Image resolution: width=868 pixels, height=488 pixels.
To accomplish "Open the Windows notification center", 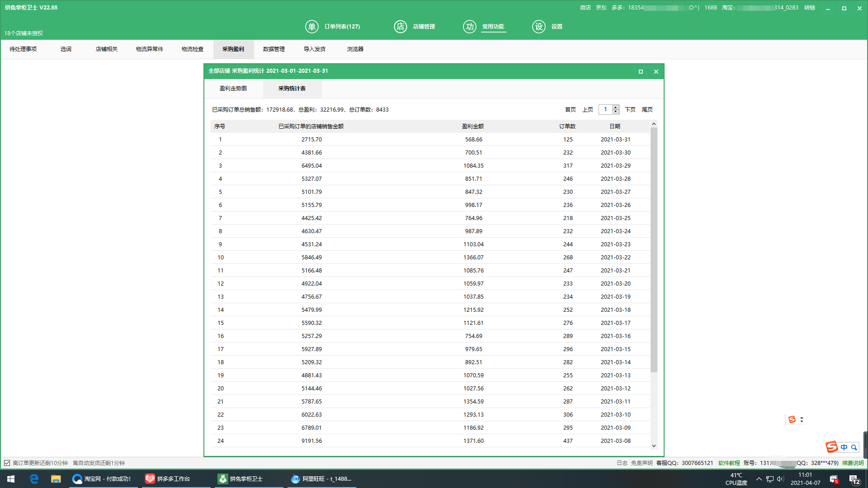I will (854, 479).
